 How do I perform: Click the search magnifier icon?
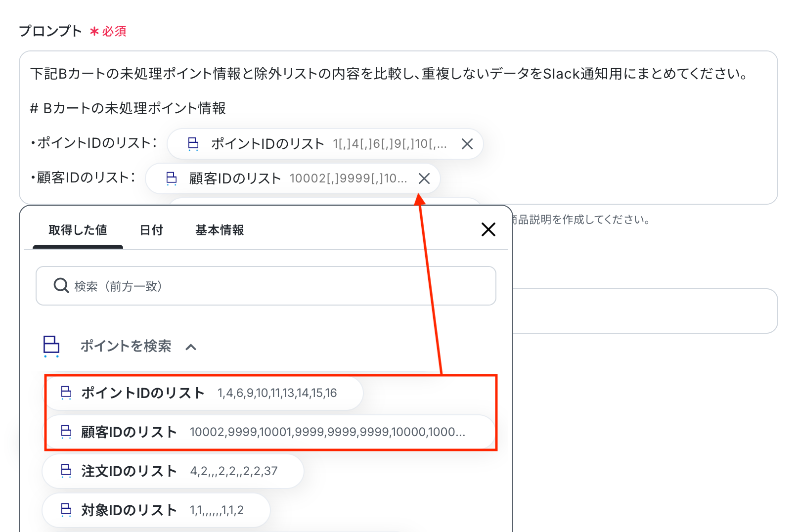[61, 286]
